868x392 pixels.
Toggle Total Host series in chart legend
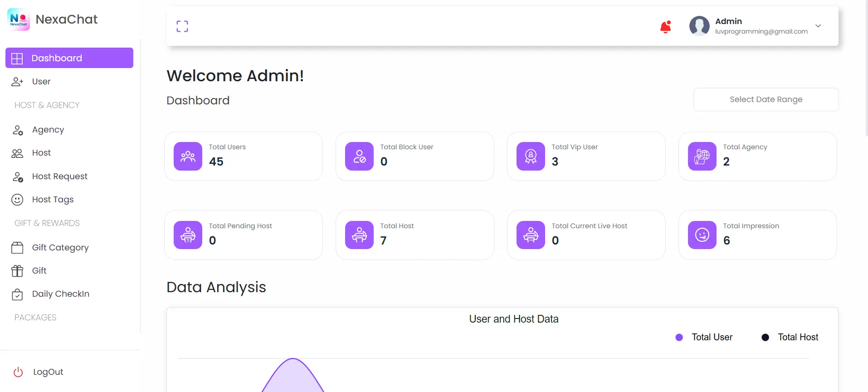pyautogui.click(x=791, y=337)
